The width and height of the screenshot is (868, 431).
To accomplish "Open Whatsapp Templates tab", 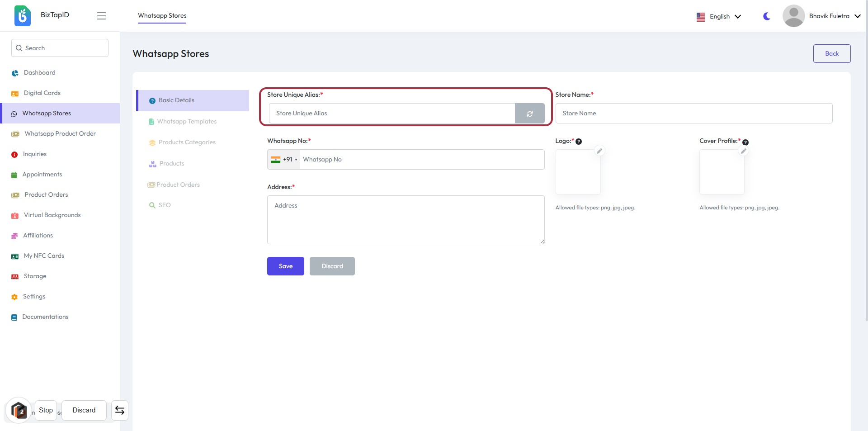I will coord(187,122).
